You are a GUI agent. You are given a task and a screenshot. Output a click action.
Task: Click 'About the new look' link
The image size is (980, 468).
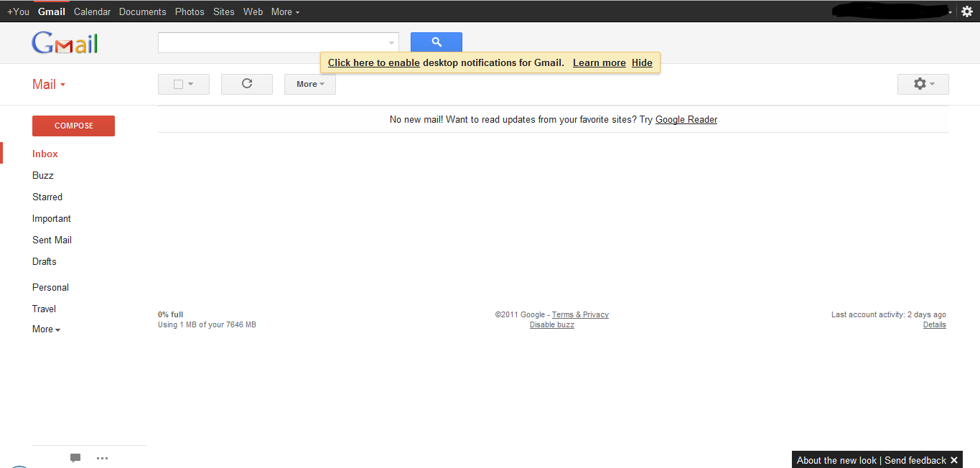point(836,460)
